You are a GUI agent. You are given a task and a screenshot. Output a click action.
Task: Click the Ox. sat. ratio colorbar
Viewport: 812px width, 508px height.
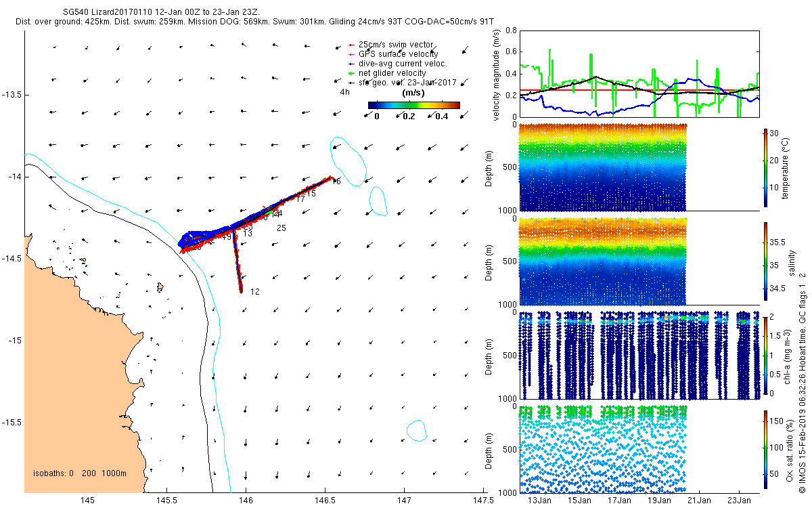[x=765, y=446]
